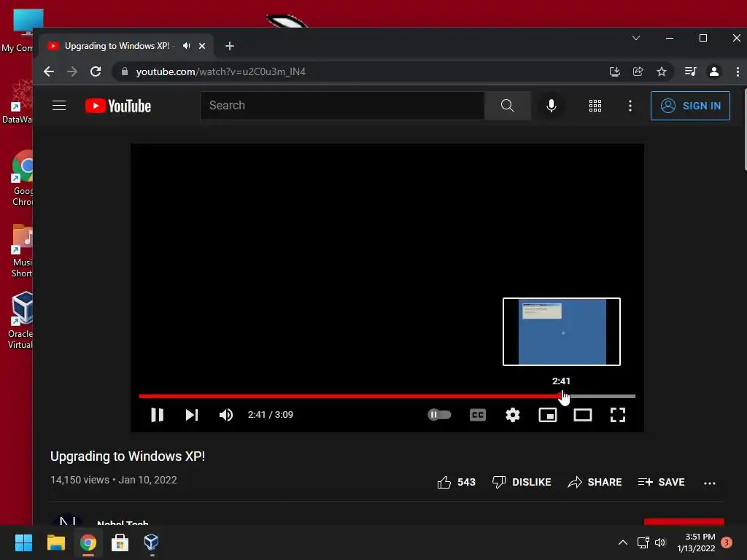Open VirtualBox from taskbar
747x560 pixels.
click(x=151, y=542)
